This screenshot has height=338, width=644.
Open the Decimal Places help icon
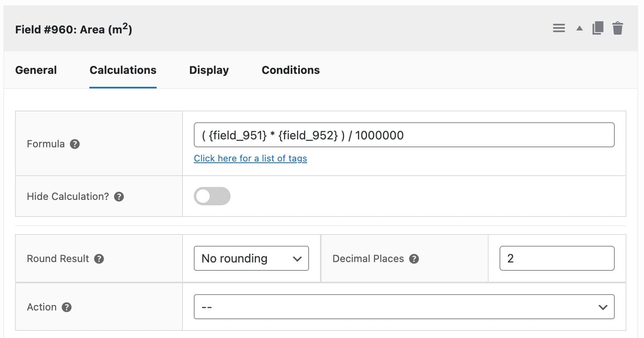click(414, 259)
